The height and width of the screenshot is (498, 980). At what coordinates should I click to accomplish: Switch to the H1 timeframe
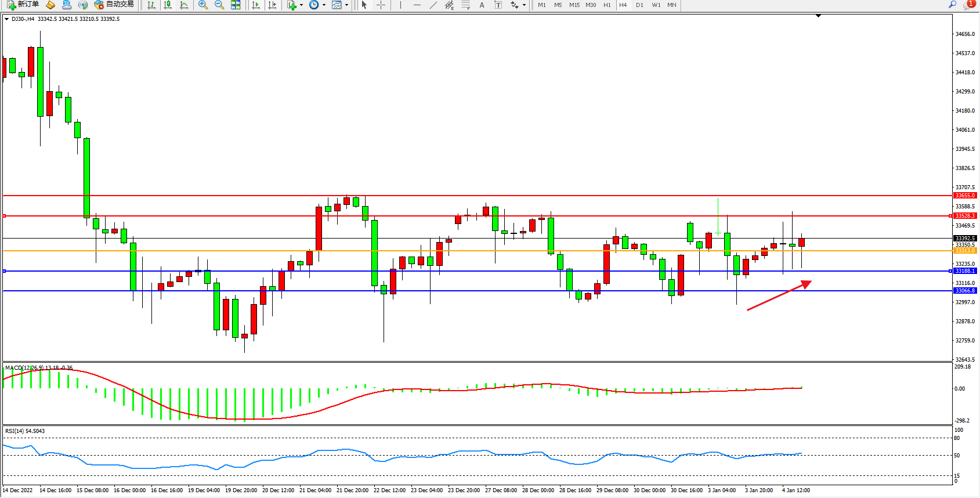tap(607, 5)
